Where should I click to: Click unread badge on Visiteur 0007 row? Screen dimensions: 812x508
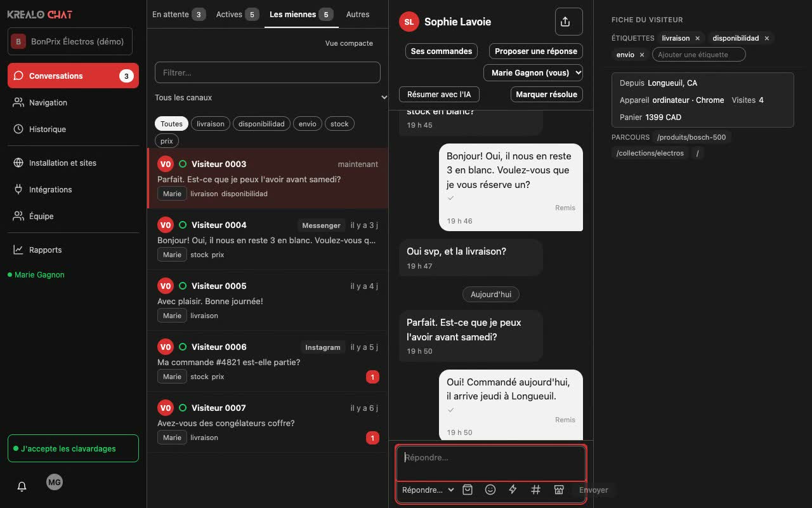click(x=372, y=438)
